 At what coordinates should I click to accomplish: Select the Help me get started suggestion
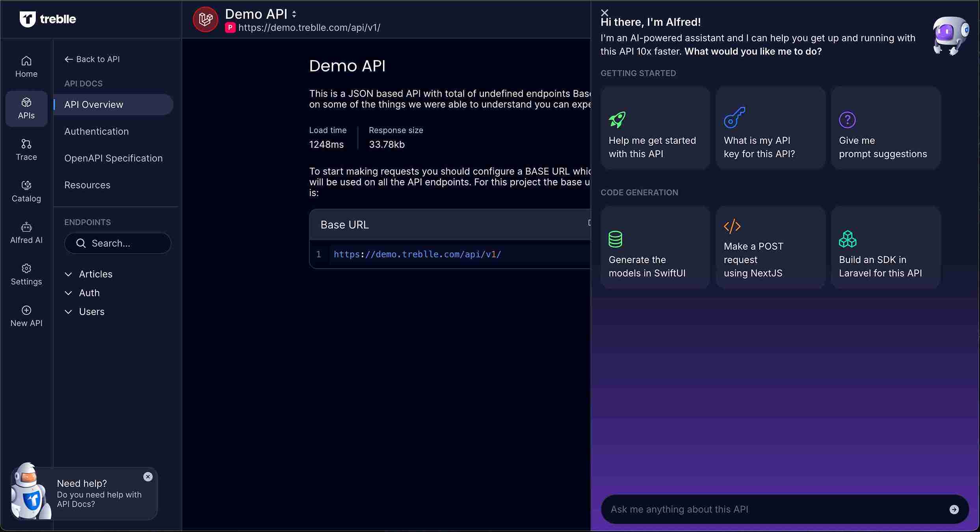(655, 128)
